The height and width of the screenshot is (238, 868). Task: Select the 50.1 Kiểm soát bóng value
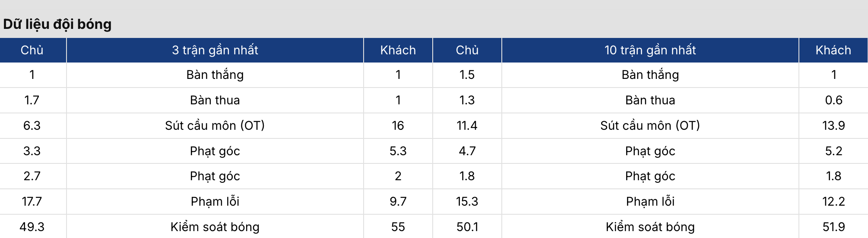point(467,227)
